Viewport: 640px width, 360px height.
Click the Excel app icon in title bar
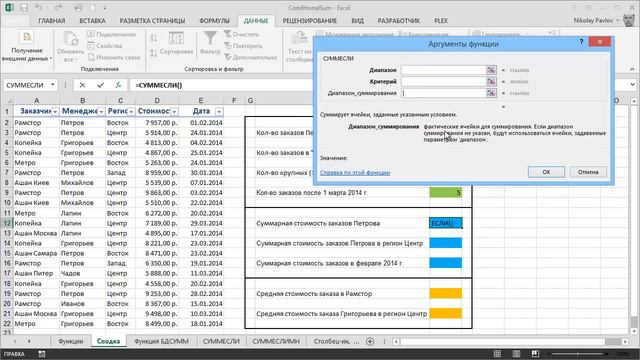coord(9,7)
